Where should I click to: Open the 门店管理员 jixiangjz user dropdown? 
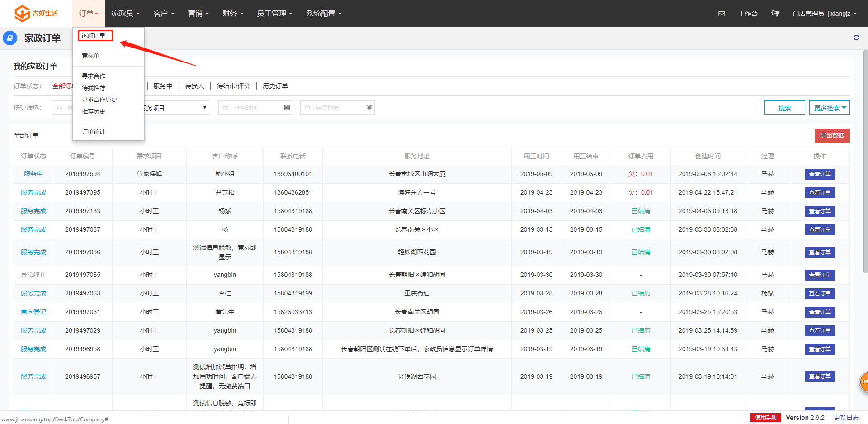tap(824, 14)
